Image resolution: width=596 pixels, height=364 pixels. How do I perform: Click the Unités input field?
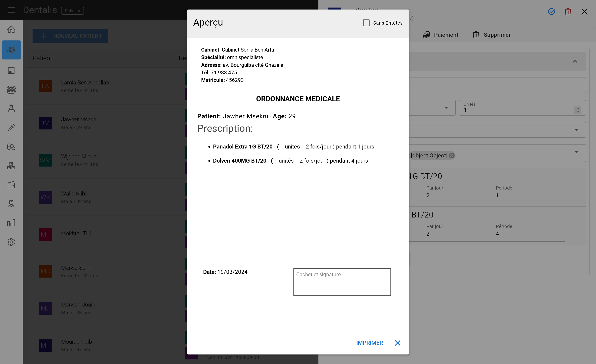click(x=522, y=108)
